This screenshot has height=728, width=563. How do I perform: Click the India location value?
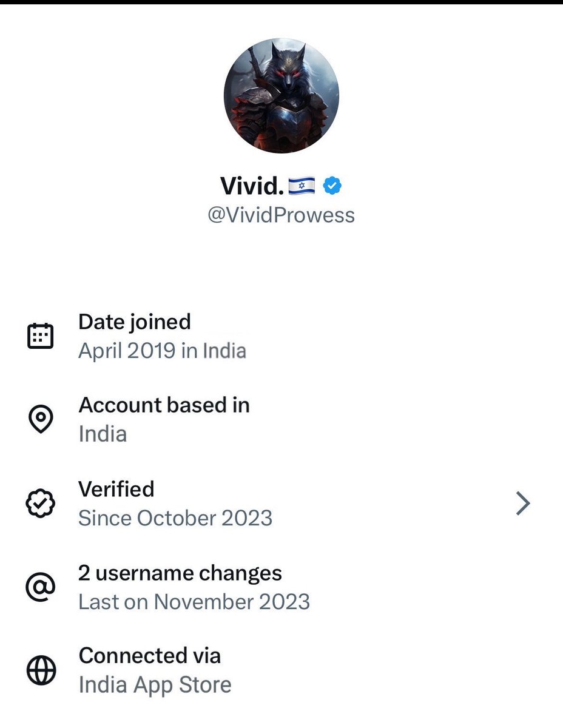tap(103, 434)
